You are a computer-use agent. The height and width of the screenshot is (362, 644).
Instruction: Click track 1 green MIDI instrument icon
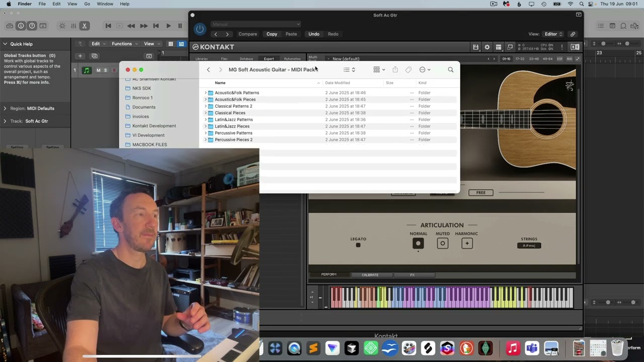[87, 70]
